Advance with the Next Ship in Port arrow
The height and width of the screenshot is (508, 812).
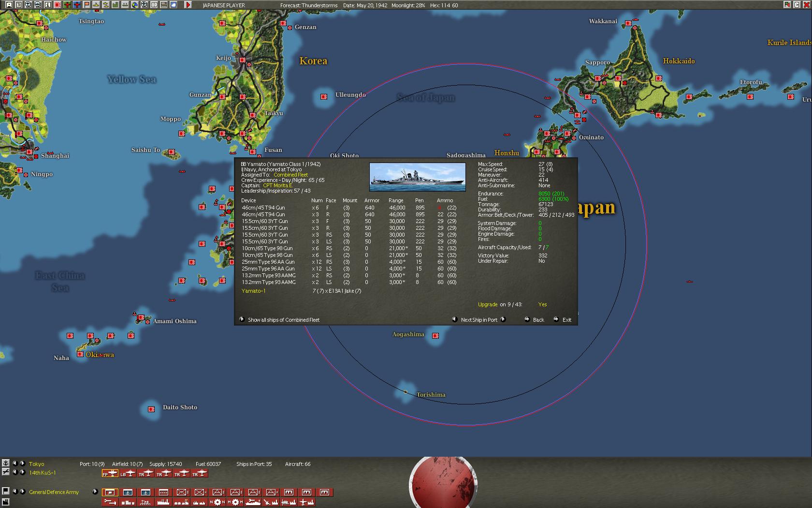[503, 320]
